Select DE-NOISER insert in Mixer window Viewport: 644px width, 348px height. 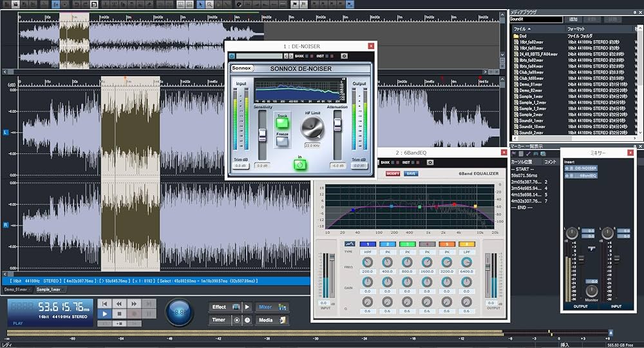coord(581,168)
